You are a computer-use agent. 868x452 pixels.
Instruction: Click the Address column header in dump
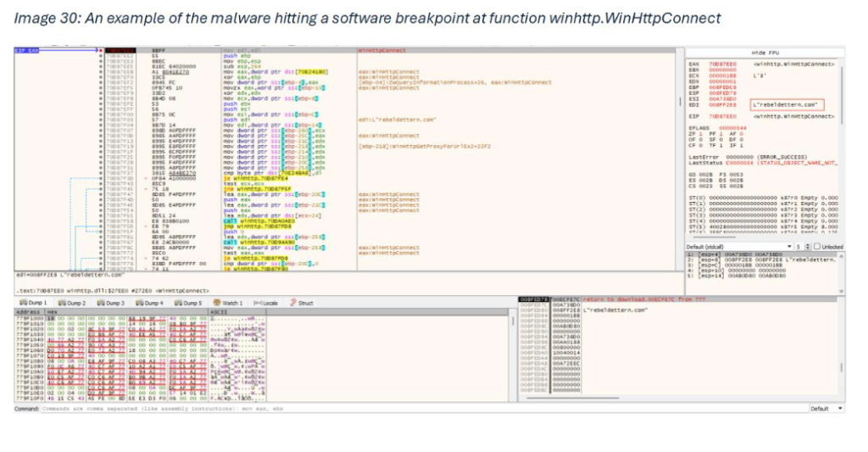pos(27,311)
